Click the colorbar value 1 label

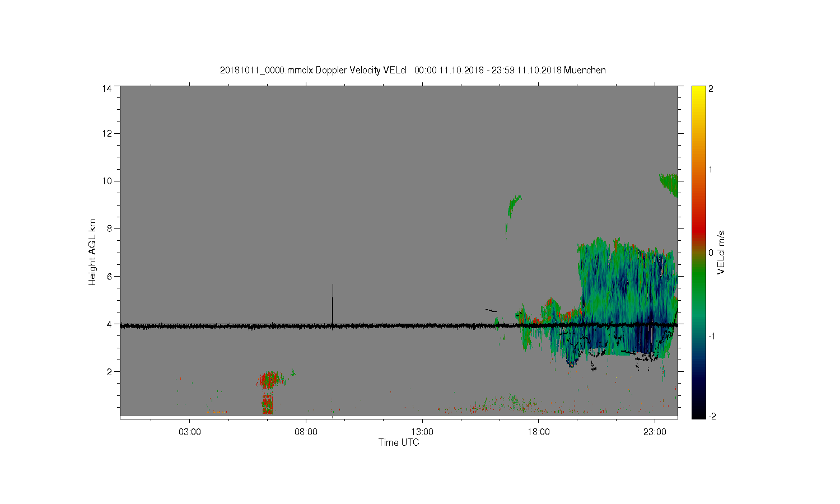[x=711, y=170]
